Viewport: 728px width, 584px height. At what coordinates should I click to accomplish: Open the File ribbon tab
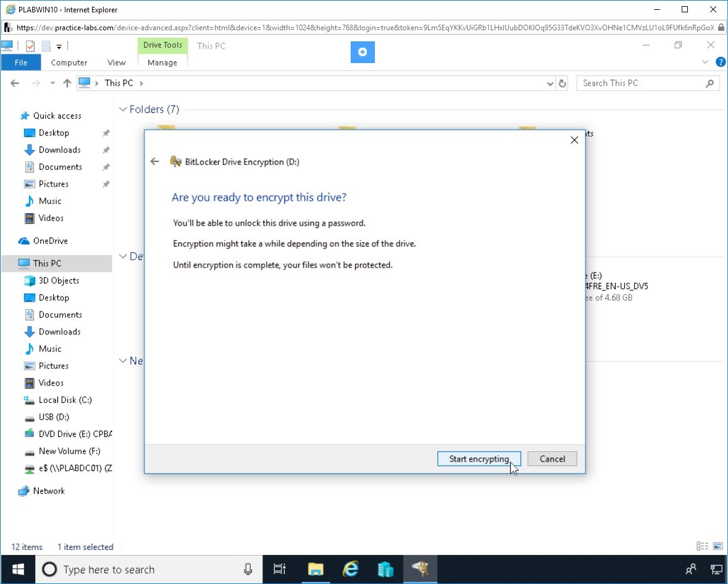pyautogui.click(x=21, y=62)
